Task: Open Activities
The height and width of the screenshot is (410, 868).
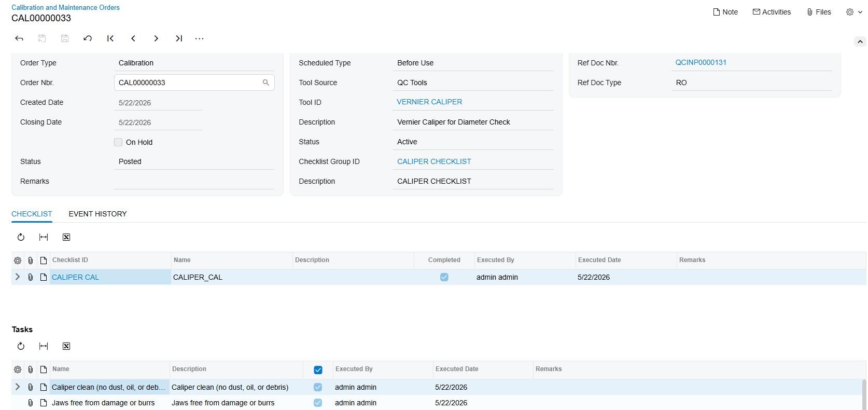Action: click(772, 12)
